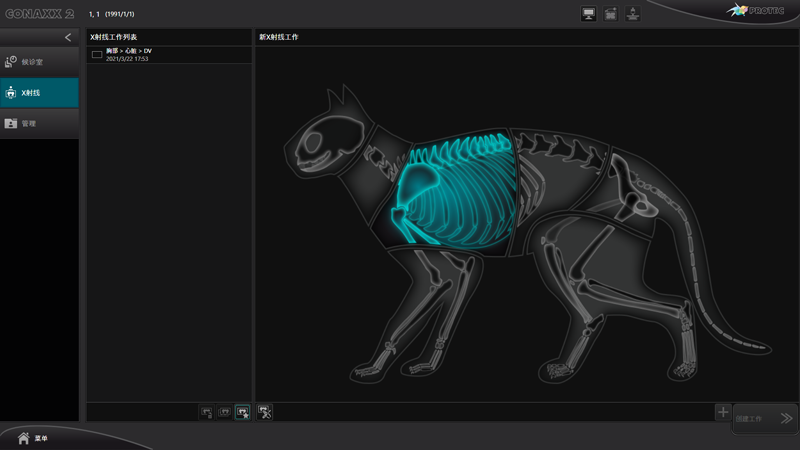Click the detector panel icon in the top bar
800x450 pixels.
pyautogui.click(x=610, y=14)
